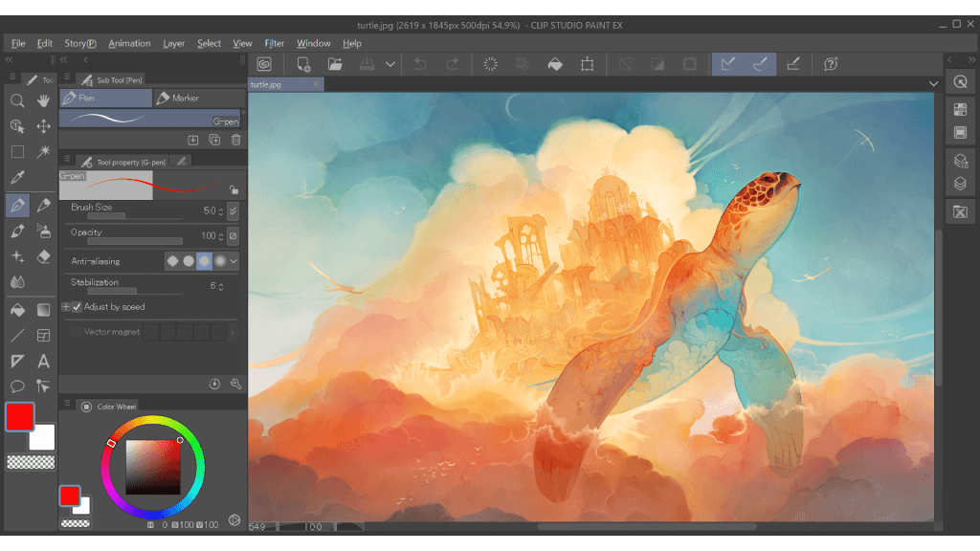
Task: Pick the Fill bucket tool
Action: pyautogui.click(x=17, y=309)
